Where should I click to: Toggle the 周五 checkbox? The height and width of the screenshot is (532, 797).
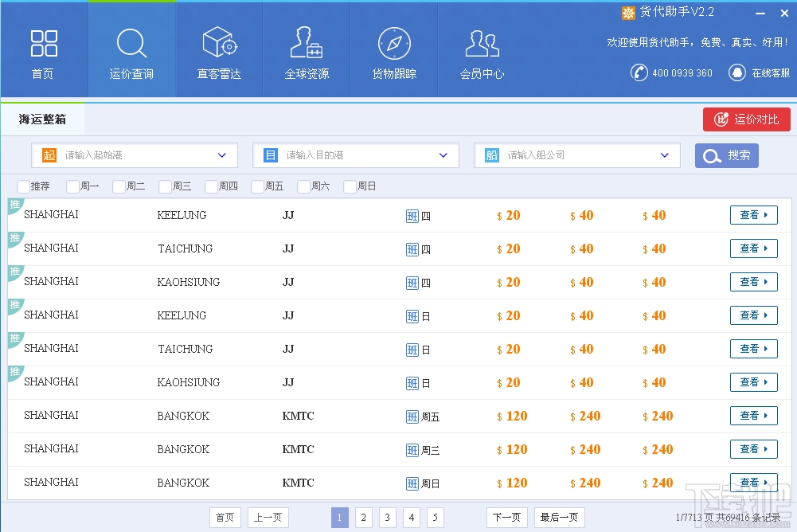258,186
